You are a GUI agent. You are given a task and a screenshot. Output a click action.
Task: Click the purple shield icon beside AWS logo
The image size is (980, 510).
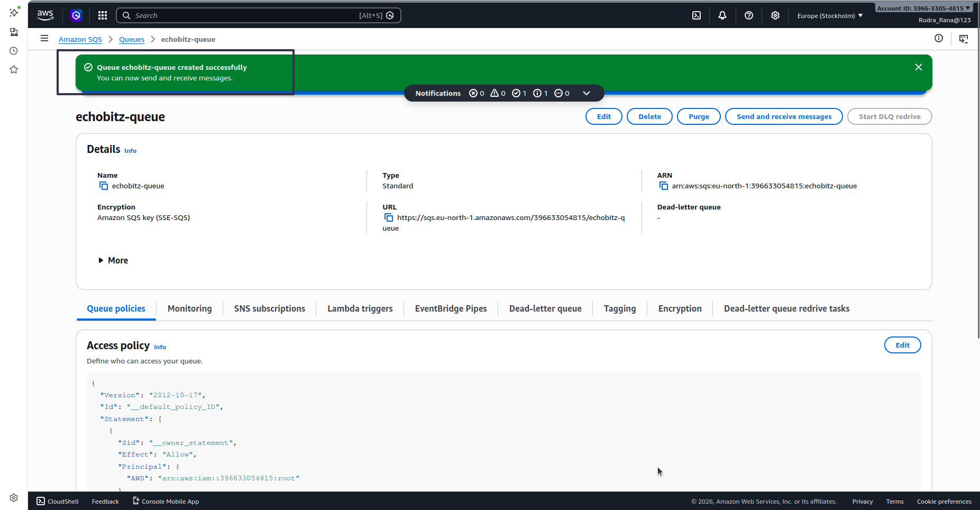tap(76, 15)
